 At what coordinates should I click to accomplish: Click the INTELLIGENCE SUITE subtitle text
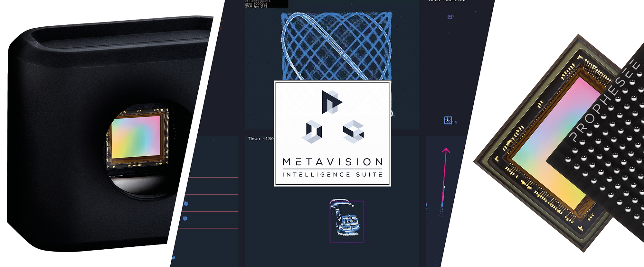click(x=333, y=175)
